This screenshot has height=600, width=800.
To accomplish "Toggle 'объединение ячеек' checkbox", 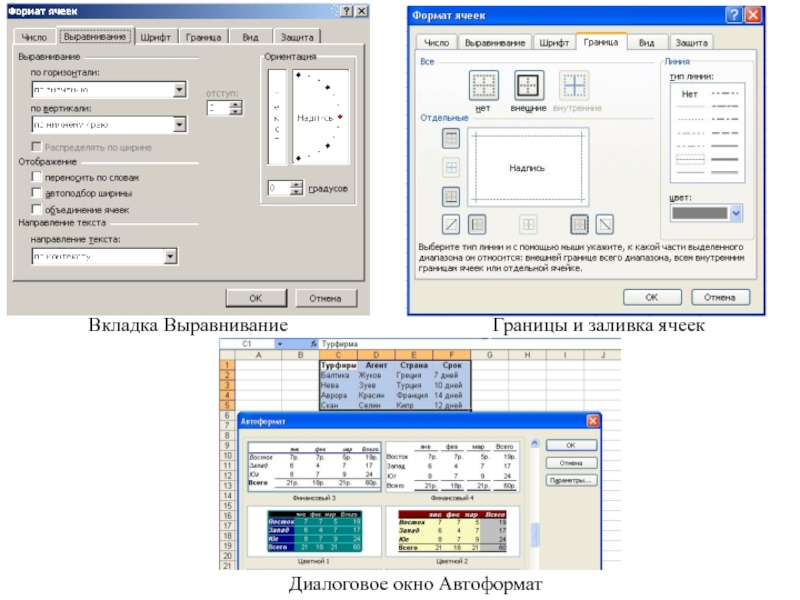I will coord(36,209).
